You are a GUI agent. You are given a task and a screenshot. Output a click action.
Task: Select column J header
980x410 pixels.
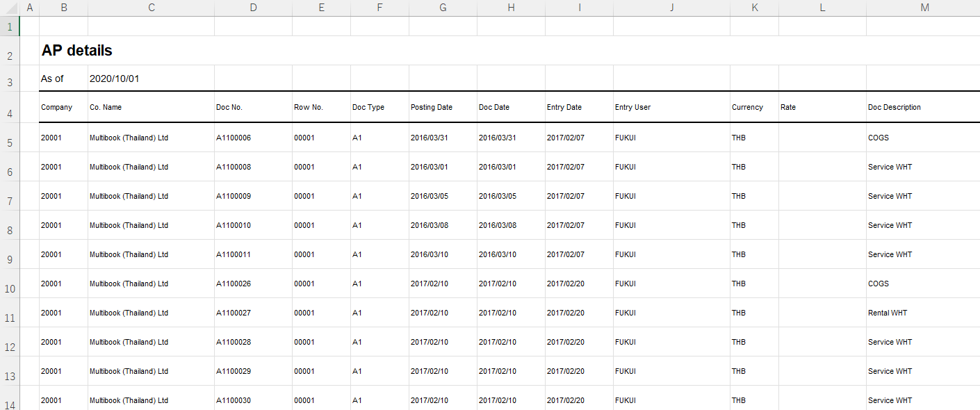pos(672,8)
